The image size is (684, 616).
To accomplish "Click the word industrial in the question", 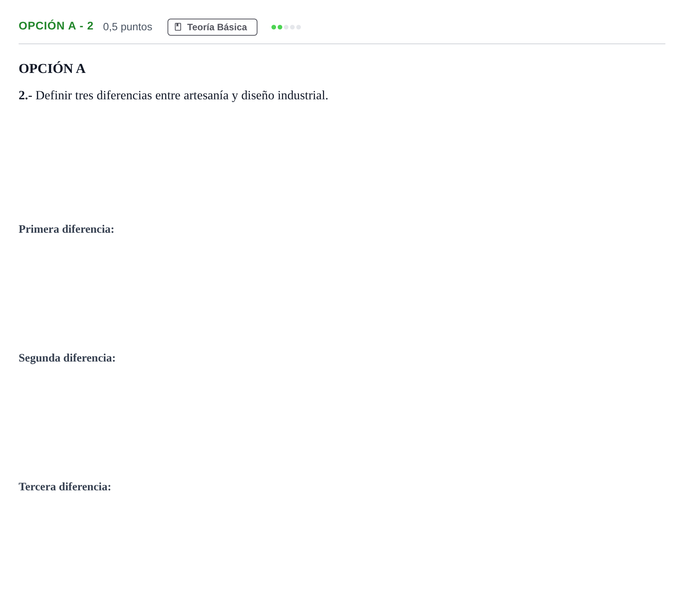I will point(302,95).
